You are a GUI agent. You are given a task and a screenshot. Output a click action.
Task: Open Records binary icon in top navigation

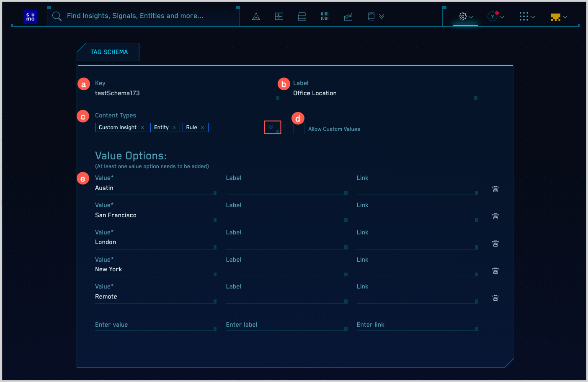[x=325, y=16]
